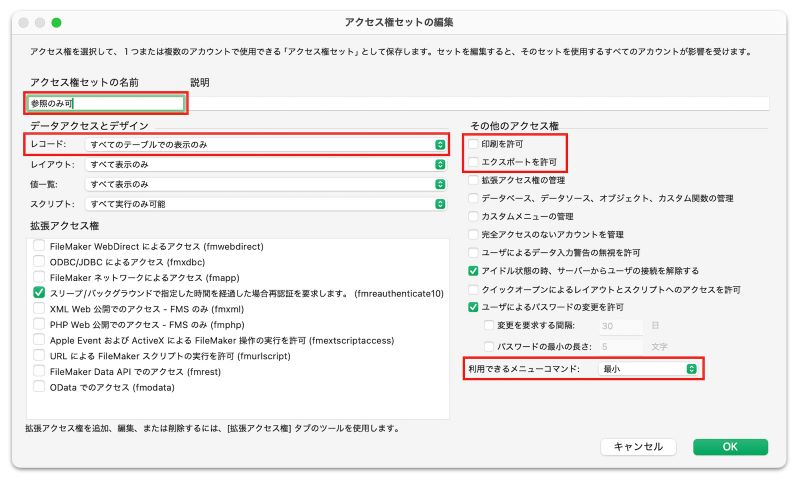Enable the エクスポートを許可 checkbox
The image size is (800, 481).
coord(473,162)
